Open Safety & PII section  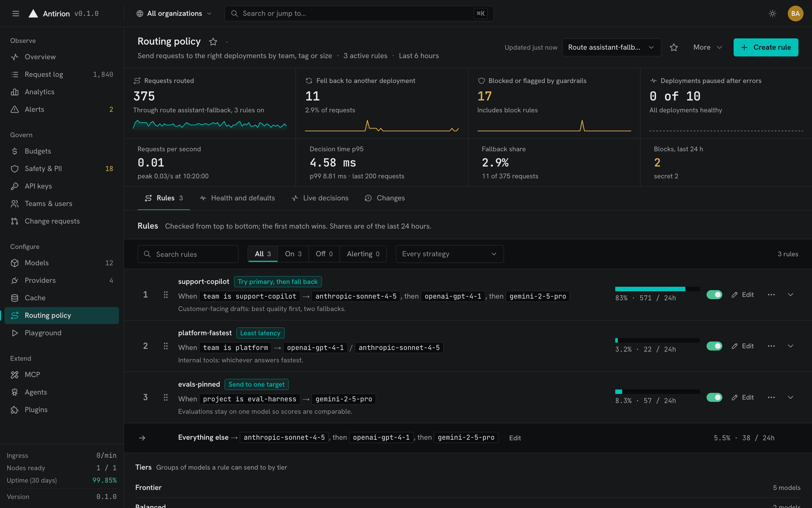coord(62,169)
